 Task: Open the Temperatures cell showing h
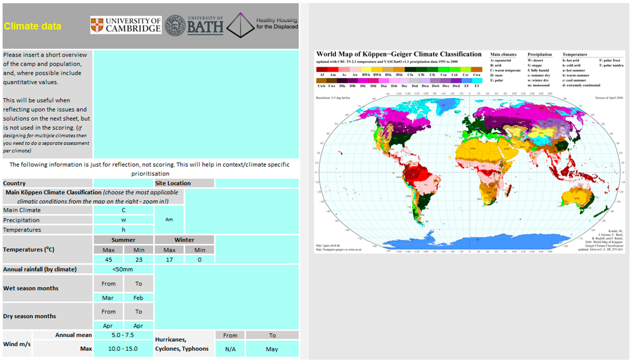pyautogui.click(x=123, y=230)
